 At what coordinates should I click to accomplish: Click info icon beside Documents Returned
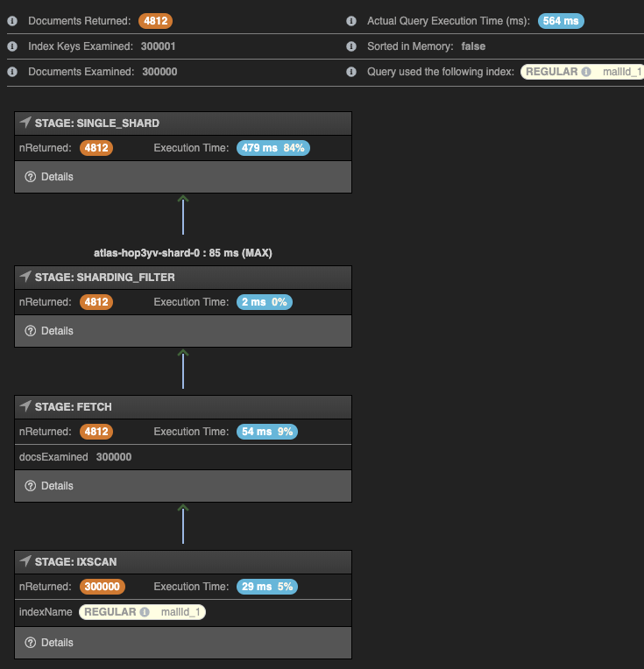tap(12, 21)
